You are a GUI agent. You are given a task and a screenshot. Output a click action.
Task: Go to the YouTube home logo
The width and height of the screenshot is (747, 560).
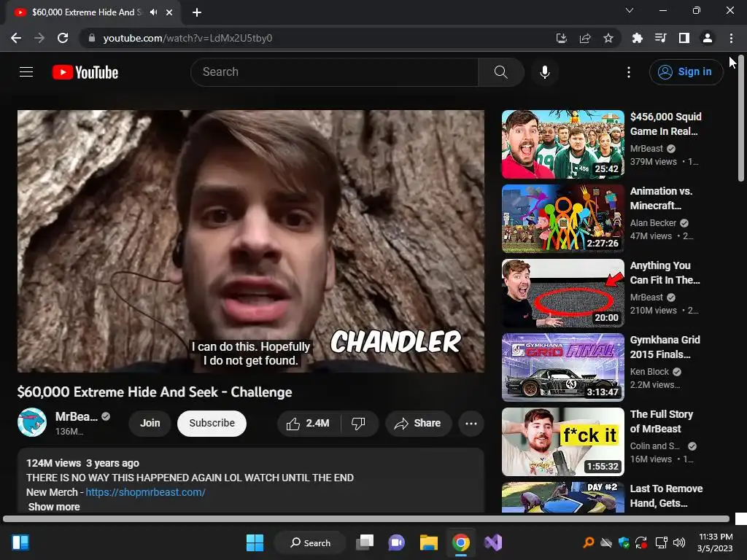(85, 72)
